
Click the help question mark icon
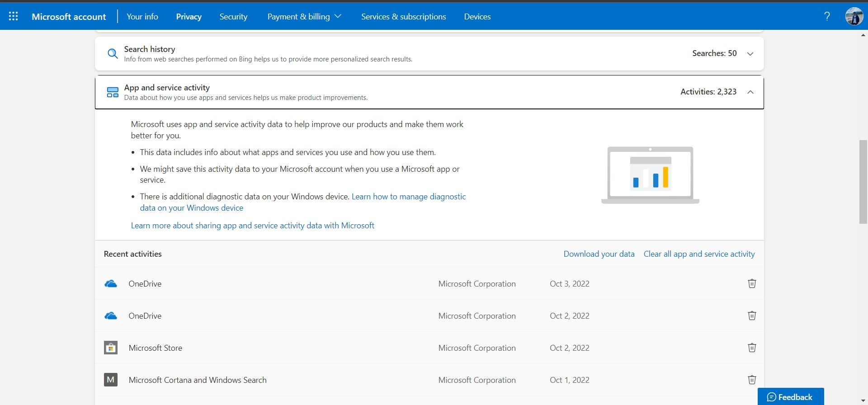[827, 16]
